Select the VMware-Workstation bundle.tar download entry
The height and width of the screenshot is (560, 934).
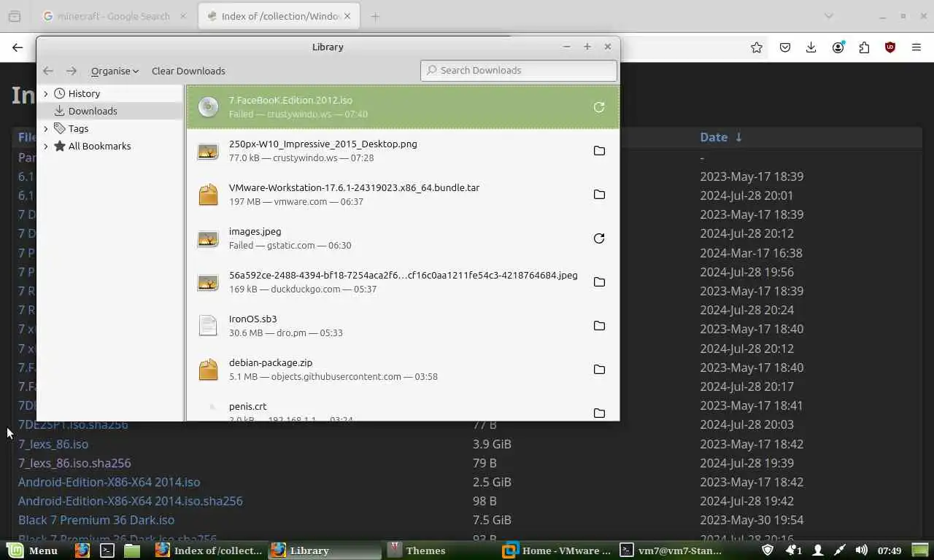pos(403,195)
